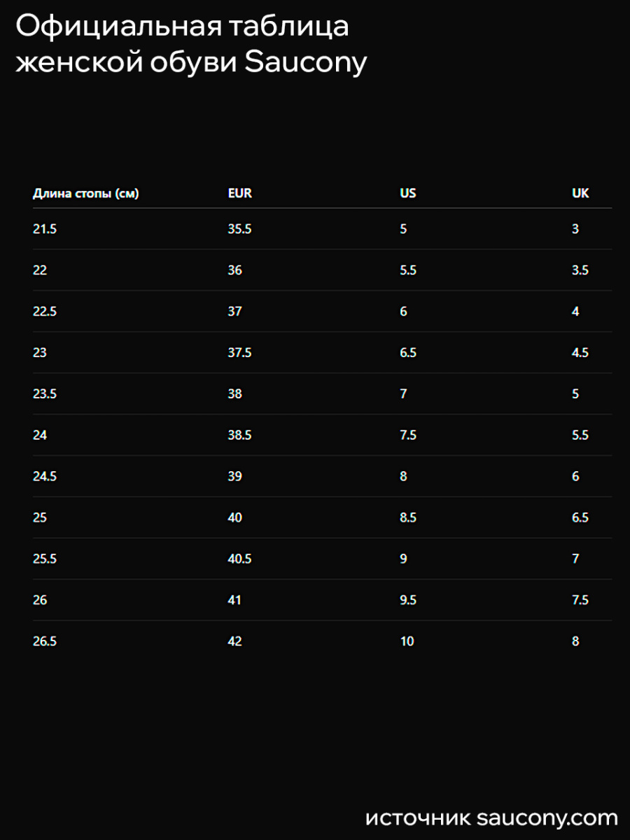Select UK size 3.5 cell
630x840 pixels.
(580, 270)
